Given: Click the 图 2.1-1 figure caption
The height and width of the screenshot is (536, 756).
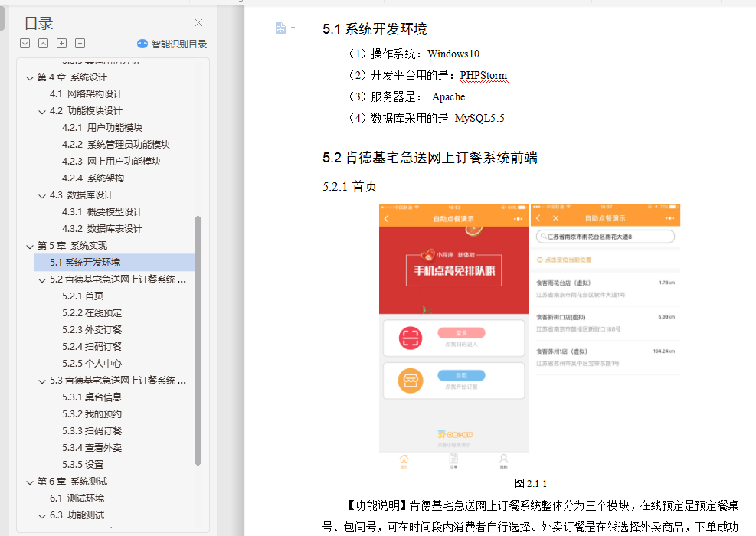Looking at the screenshot, I should click(x=531, y=483).
